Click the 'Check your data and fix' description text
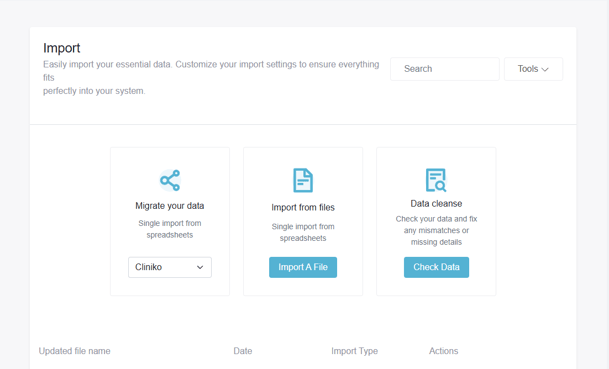This screenshot has height=369, width=609. pos(436,230)
